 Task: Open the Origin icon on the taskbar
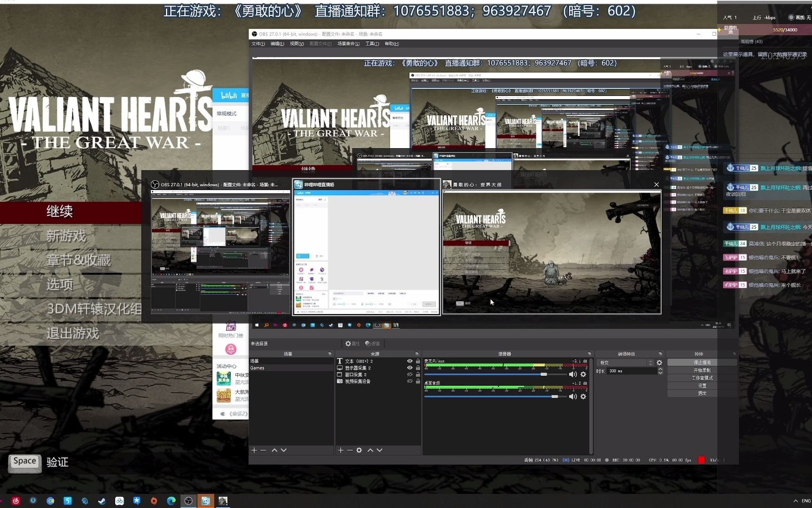coord(154,501)
